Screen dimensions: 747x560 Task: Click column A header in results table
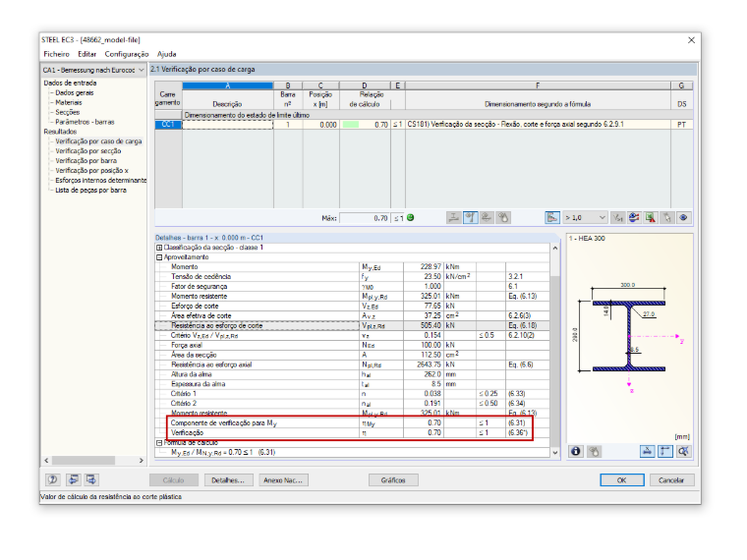(228, 85)
